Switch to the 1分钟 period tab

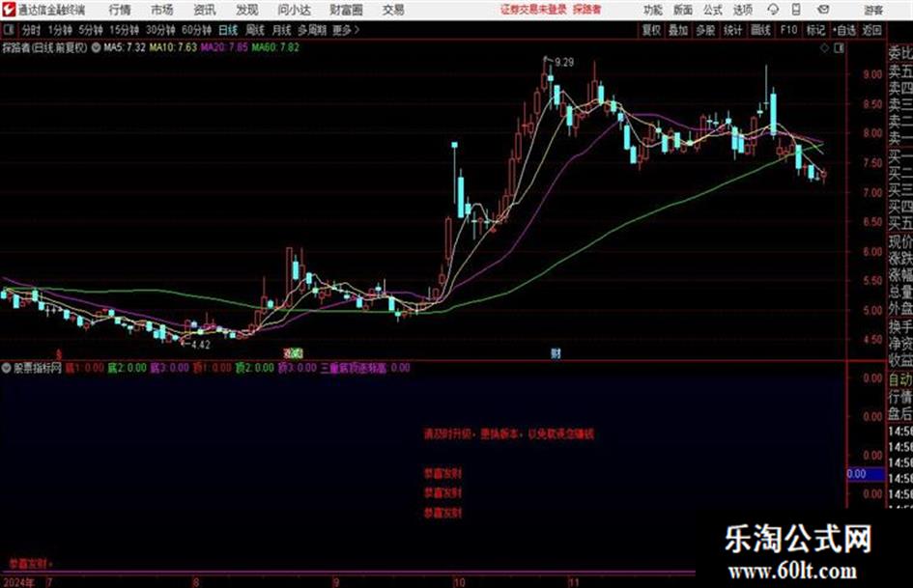(x=60, y=30)
